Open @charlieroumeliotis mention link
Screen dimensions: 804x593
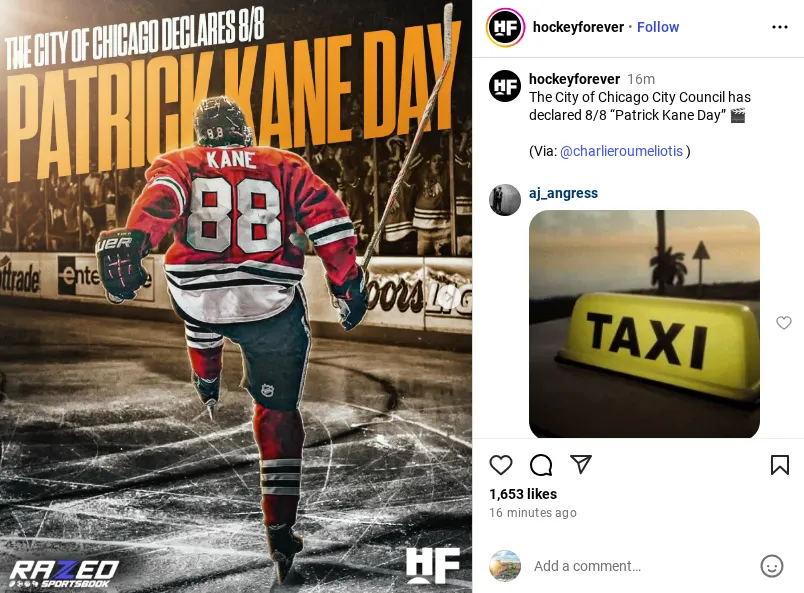pos(621,151)
